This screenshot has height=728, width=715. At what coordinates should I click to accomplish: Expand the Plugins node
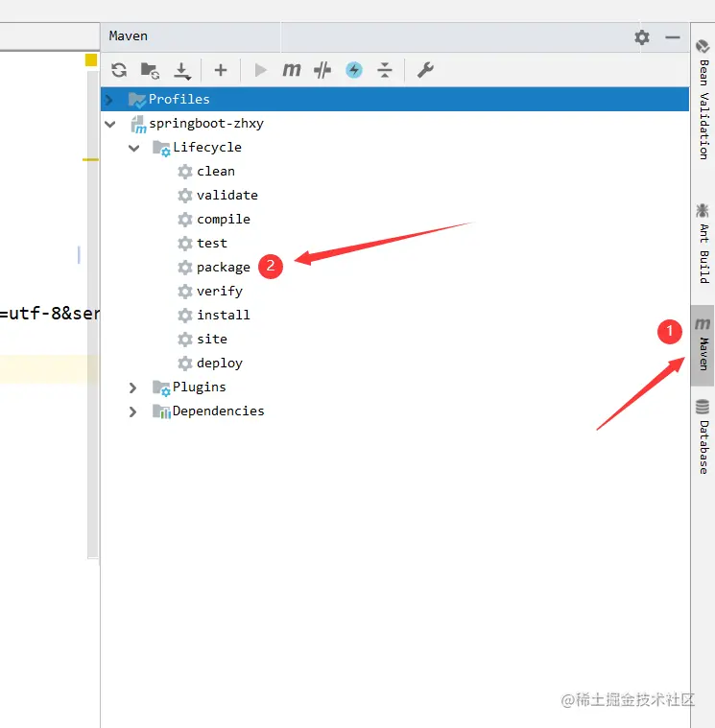(132, 387)
